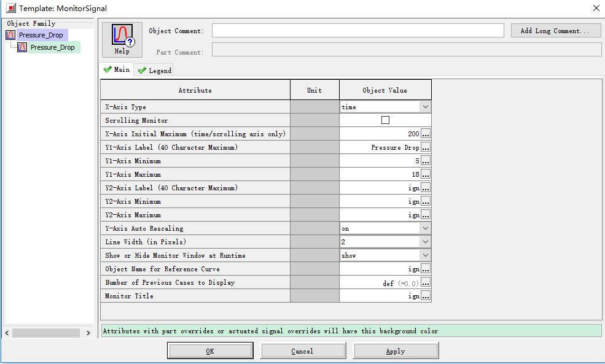
Task: Open value selector for Monitor Title
Action: [426, 296]
